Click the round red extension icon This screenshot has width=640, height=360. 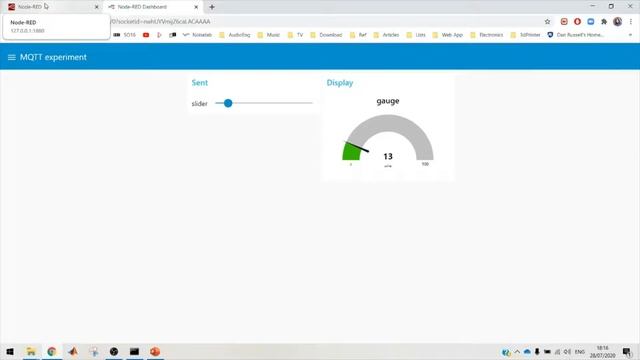tap(577, 22)
